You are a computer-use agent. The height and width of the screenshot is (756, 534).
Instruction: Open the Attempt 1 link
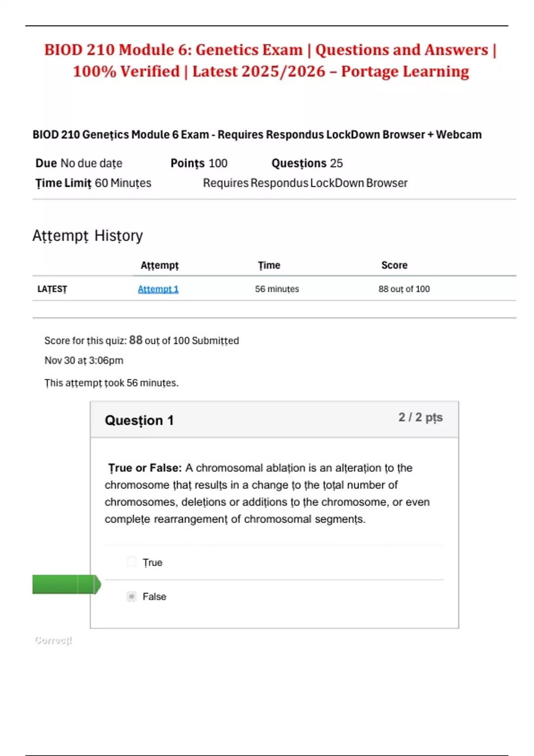pos(158,289)
